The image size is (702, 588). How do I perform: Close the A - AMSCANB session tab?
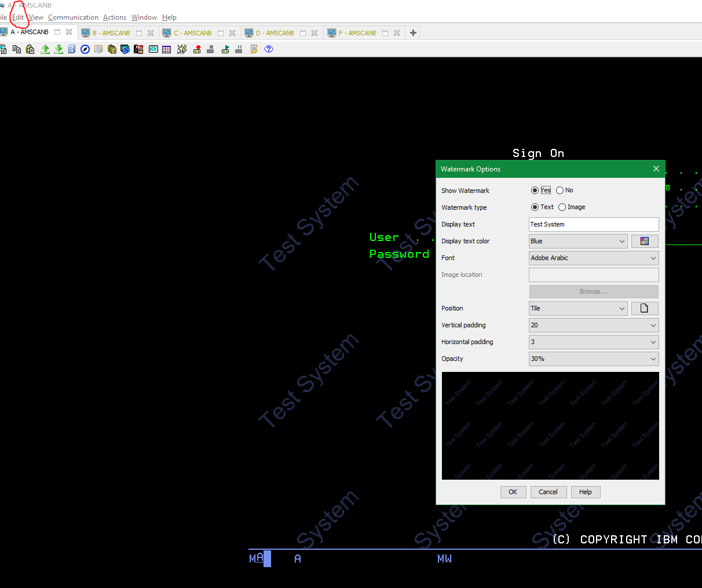click(69, 32)
